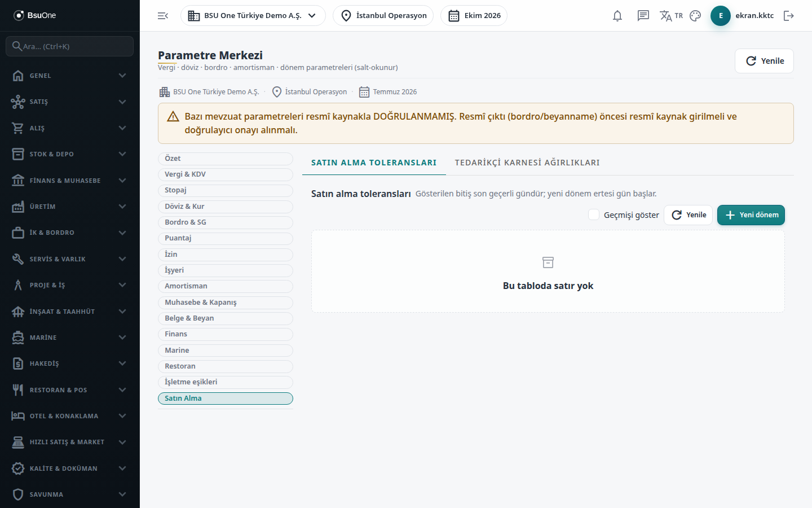Enable the Geçmişi göster checkbox

pos(594,214)
